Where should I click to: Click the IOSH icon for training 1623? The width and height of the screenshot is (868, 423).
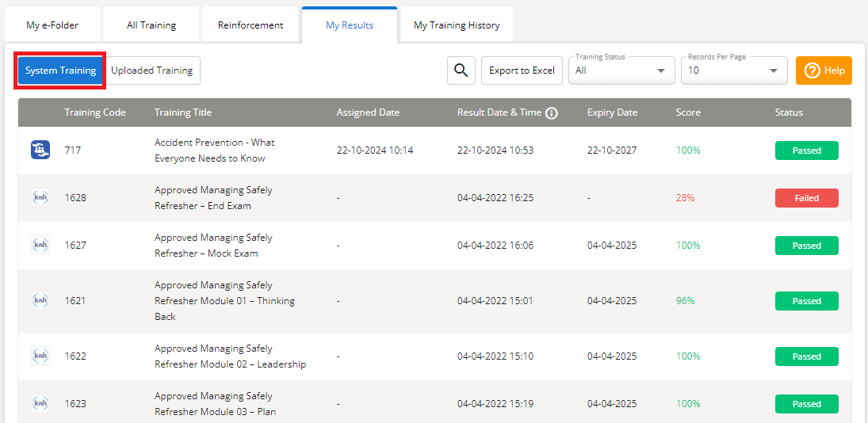pos(40,403)
